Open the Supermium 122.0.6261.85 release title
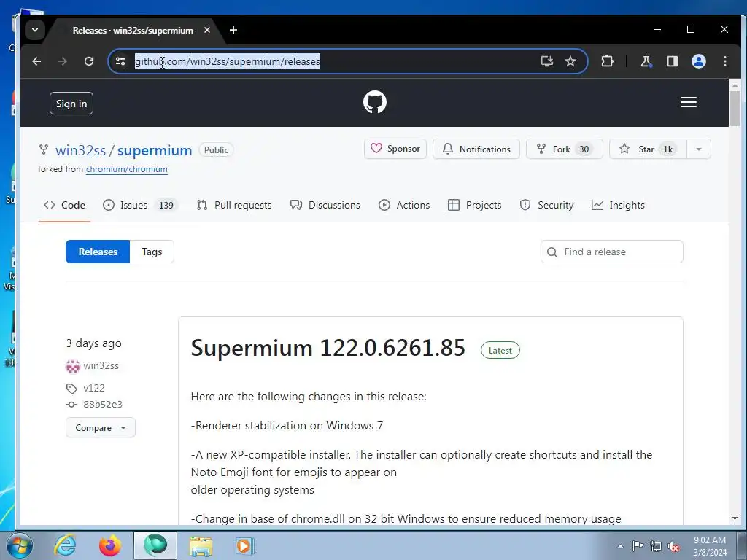 tap(328, 348)
